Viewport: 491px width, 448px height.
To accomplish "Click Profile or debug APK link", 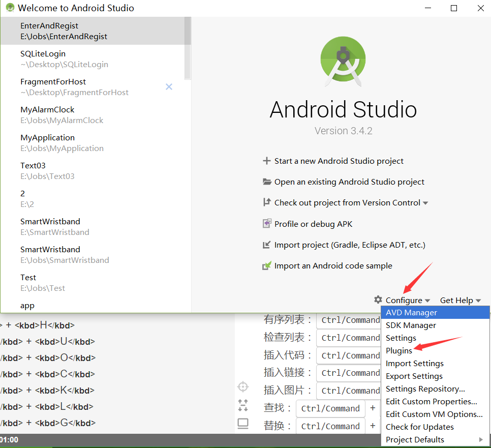I will [x=313, y=224].
